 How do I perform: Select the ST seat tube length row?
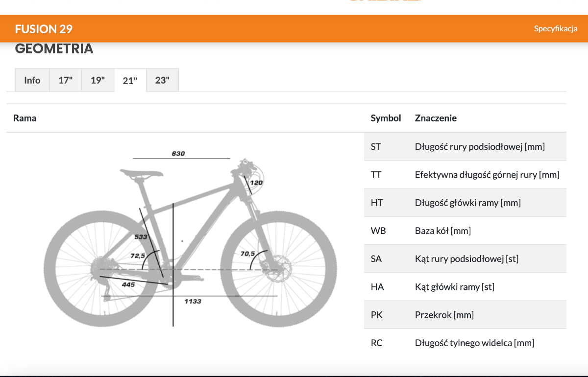coord(465,146)
